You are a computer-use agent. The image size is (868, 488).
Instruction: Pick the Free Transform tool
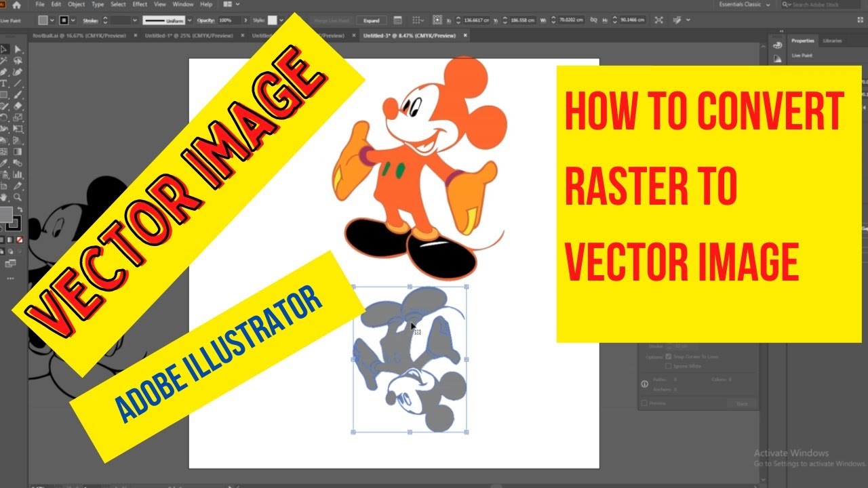click(18, 129)
